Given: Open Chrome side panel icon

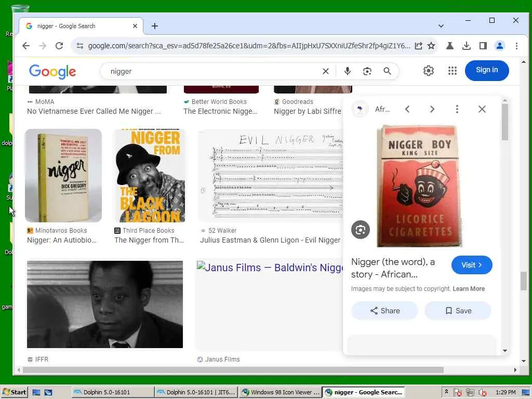Looking at the screenshot, I should tap(483, 46).
